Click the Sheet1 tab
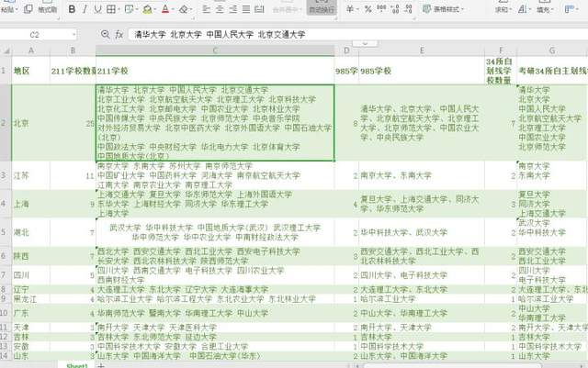Screen dimensions: 588x368 [x=77, y=365]
